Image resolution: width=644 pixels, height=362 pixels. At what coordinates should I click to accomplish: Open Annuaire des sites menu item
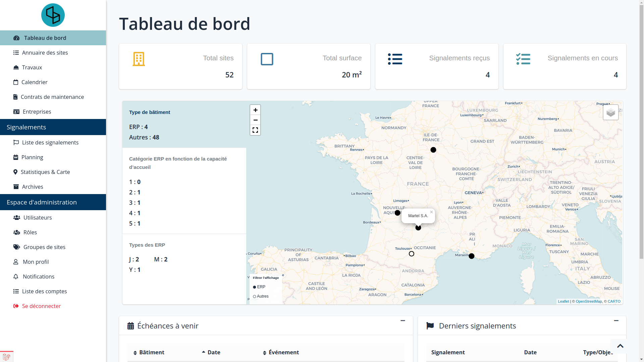(x=45, y=53)
